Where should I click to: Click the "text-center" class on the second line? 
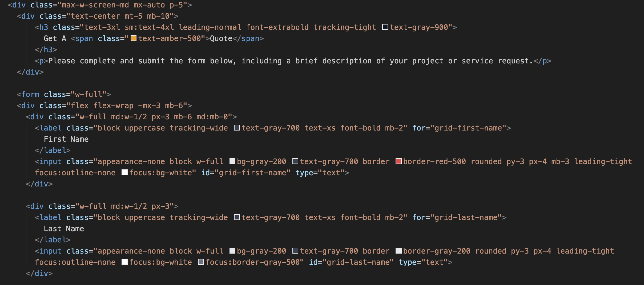pos(95,16)
